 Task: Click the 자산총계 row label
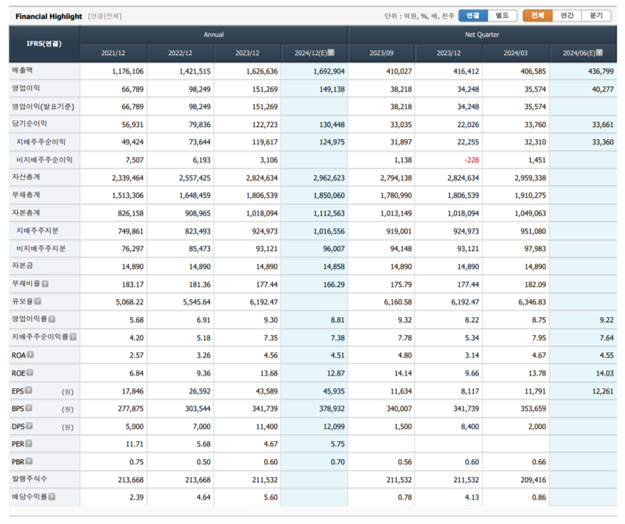[x=26, y=177]
